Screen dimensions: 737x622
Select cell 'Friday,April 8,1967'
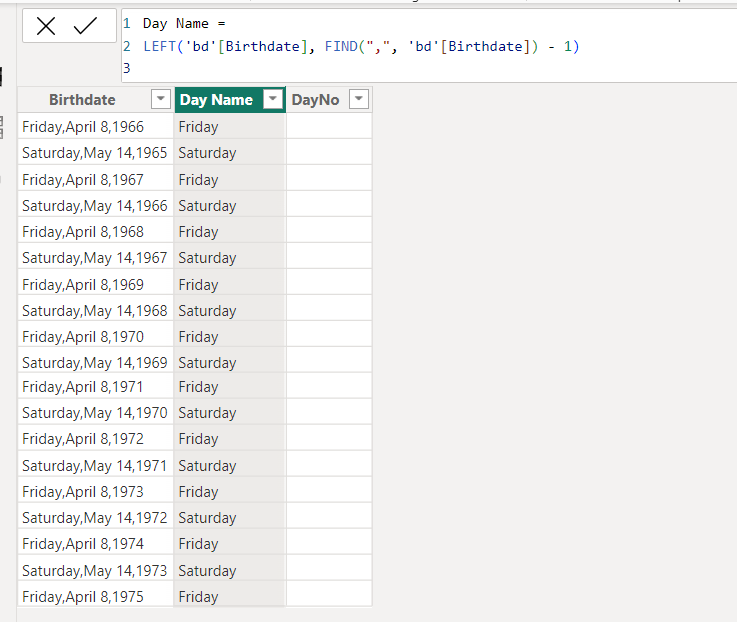[96, 179]
